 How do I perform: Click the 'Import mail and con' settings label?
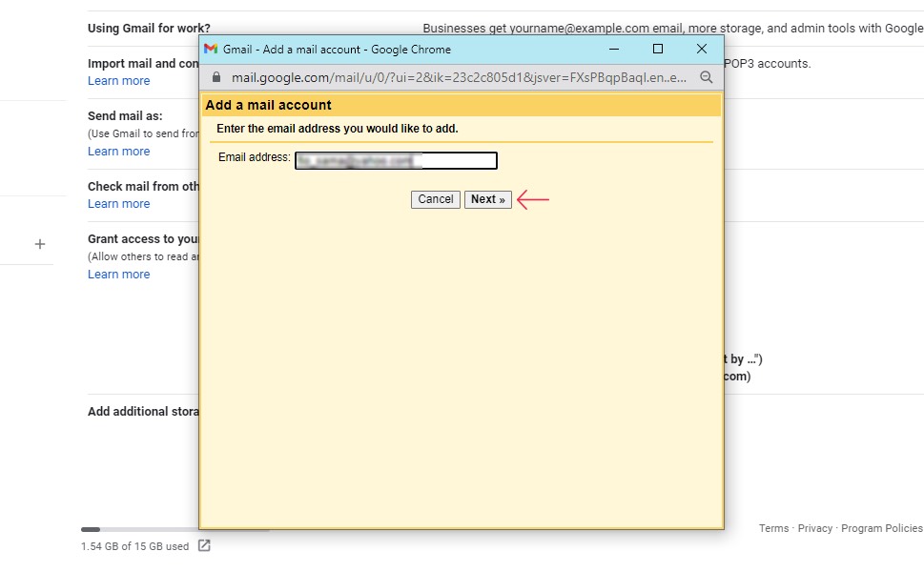point(143,64)
